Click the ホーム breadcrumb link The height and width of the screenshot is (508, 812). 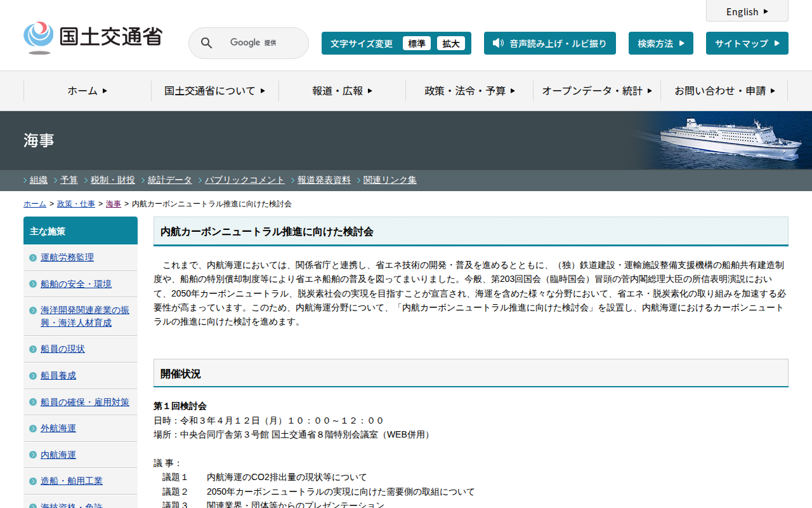pyautogui.click(x=35, y=204)
